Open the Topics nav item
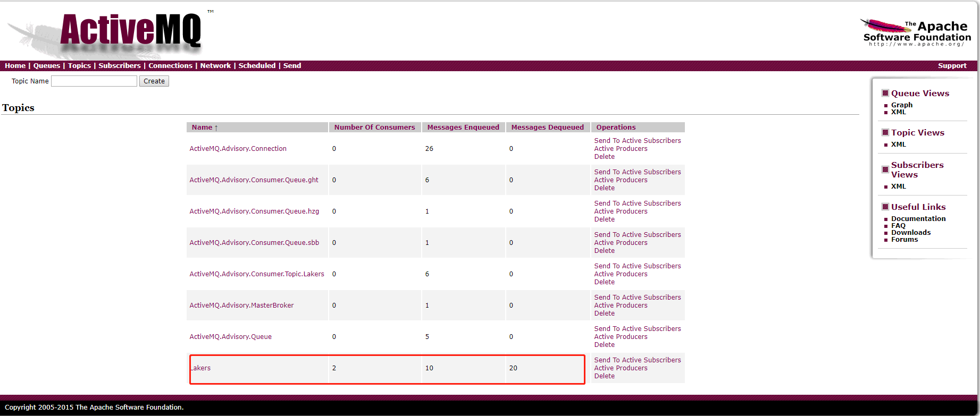The width and height of the screenshot is (980, 416). (x=79, y=66)
